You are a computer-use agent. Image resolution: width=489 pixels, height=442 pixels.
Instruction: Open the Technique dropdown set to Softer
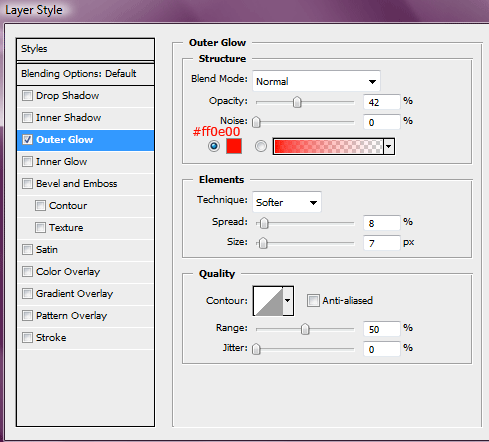coord(287,202)
